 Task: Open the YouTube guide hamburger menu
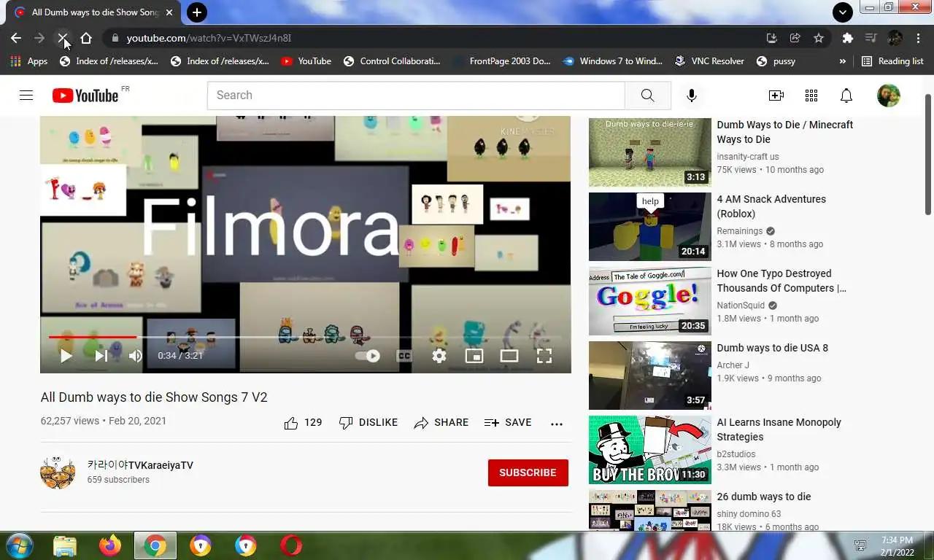pyautogui.click(x=26, y=96)
